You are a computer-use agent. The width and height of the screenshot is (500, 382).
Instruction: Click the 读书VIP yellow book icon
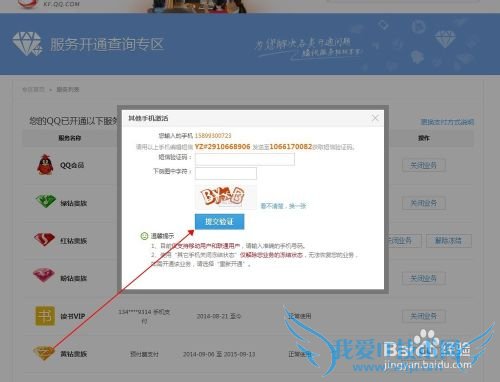(45, 316)
